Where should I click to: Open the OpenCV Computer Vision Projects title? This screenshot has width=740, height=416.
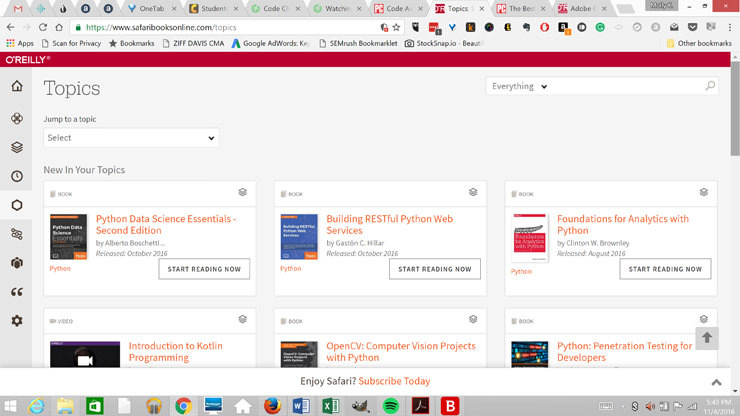(401, 352)
